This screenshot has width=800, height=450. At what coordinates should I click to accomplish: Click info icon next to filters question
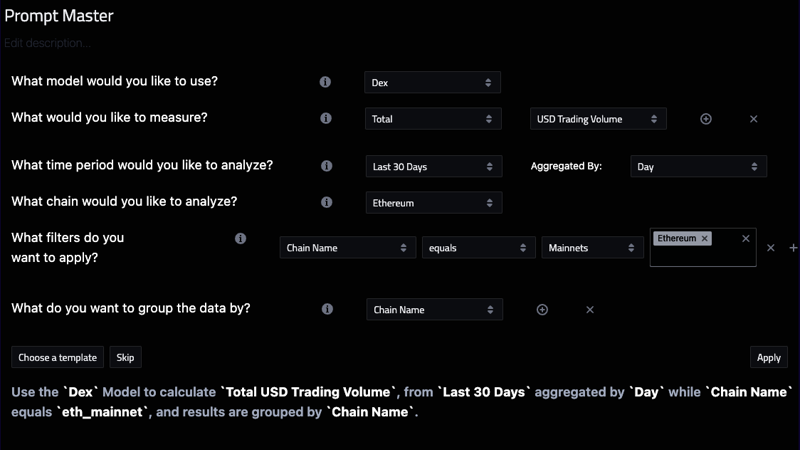click(x=240, y=239)
